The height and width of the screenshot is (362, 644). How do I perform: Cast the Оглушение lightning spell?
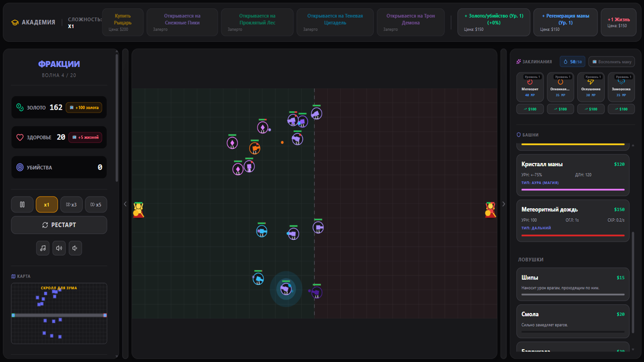click(591, 87)
